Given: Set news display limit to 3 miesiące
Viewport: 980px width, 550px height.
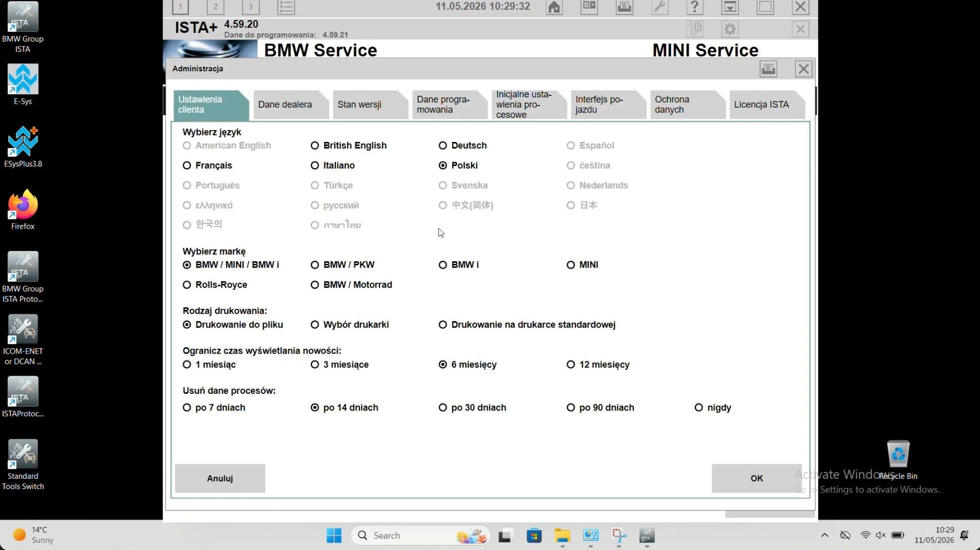Looking at the screenshot, I should click(x=339, y=364).
